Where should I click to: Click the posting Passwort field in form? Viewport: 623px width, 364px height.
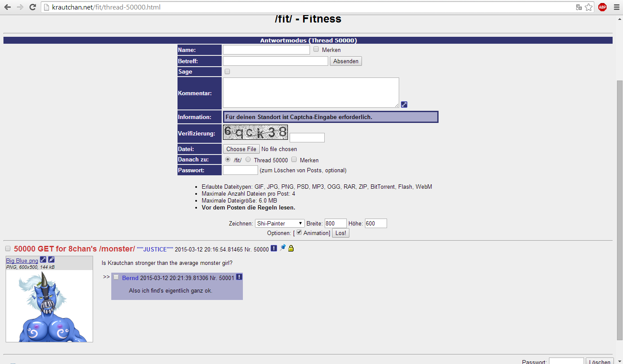point(240,170)
